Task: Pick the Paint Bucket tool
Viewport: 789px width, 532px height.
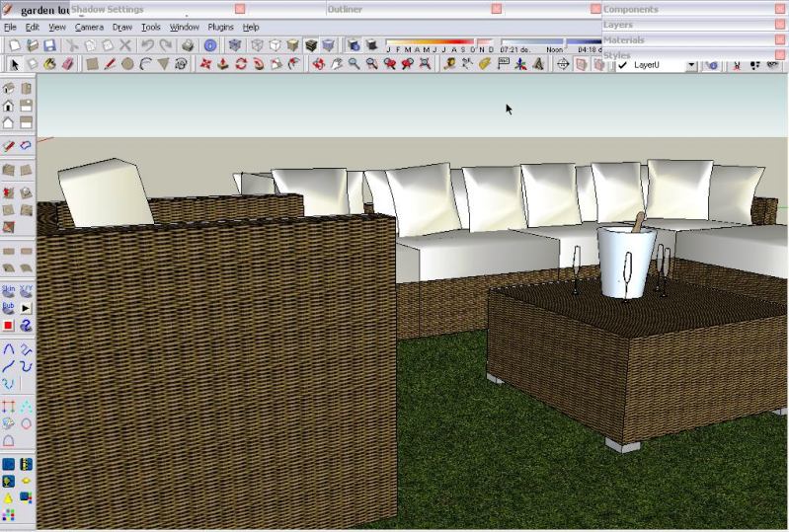Action: tap(49, 64)
